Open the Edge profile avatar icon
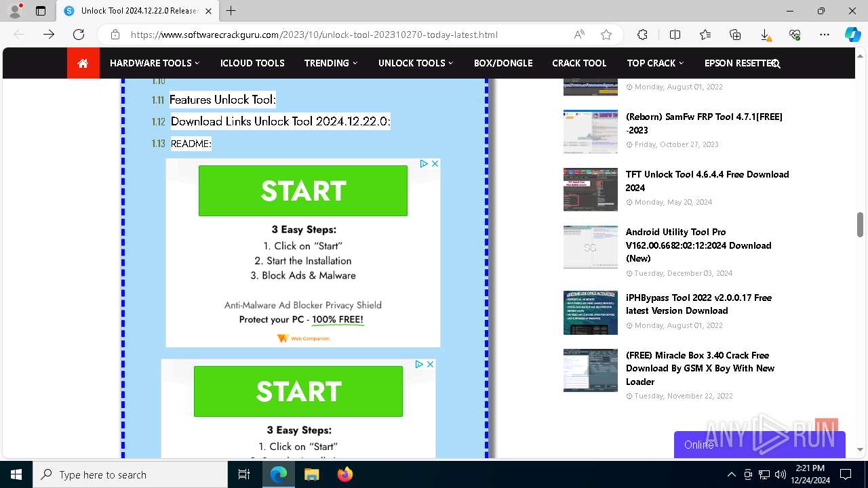This screenshot has width=868, height=488. (15, 11)
